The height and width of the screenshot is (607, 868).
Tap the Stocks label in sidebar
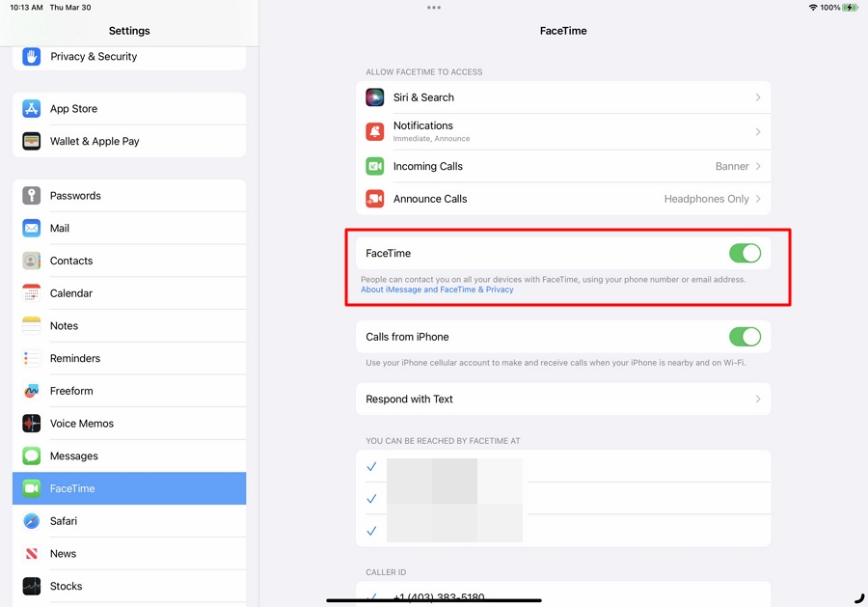(66, 586)
